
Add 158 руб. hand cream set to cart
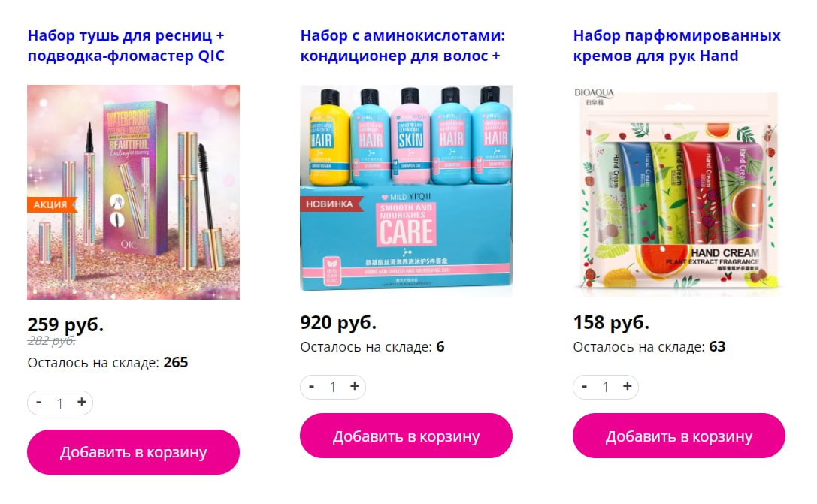[679, 436]
